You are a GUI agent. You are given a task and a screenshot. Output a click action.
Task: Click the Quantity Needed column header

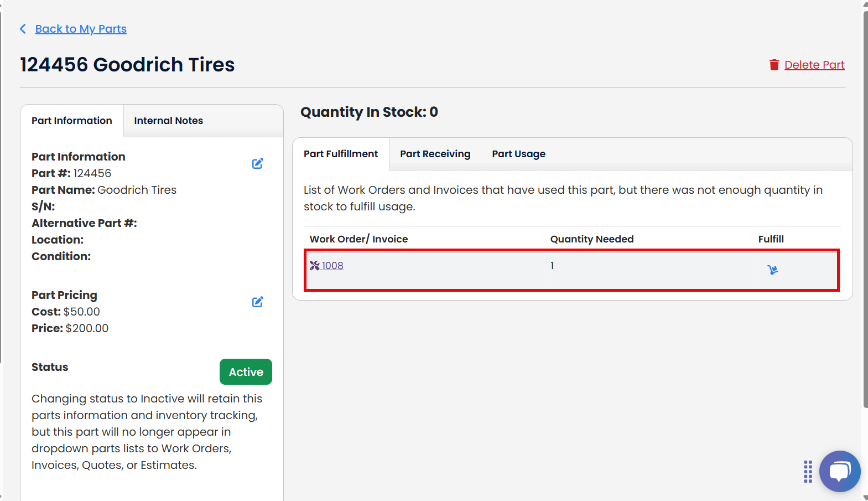591,239
